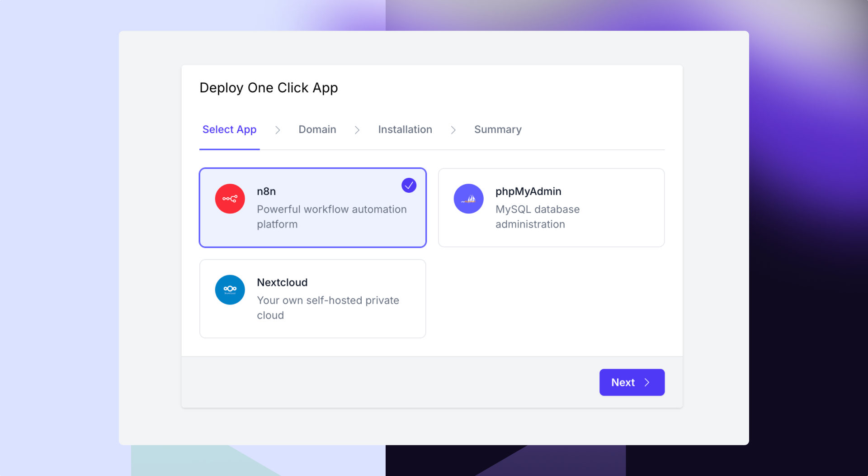Select the phpMyAdmin app card
Viewport: 868px width, 476px height.
[x=551, y=208]
